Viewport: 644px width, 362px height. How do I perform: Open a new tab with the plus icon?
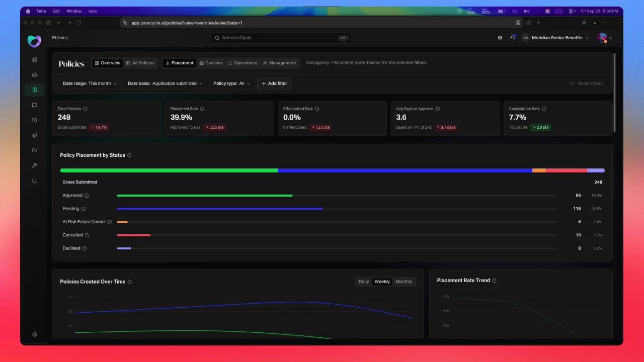coord(539,23)
